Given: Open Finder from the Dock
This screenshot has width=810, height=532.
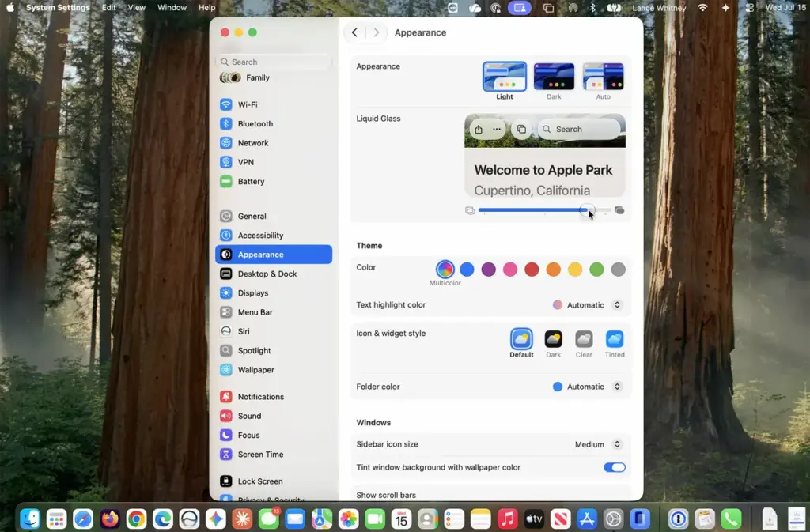Looking at the screenshot, I should point(30,519).
